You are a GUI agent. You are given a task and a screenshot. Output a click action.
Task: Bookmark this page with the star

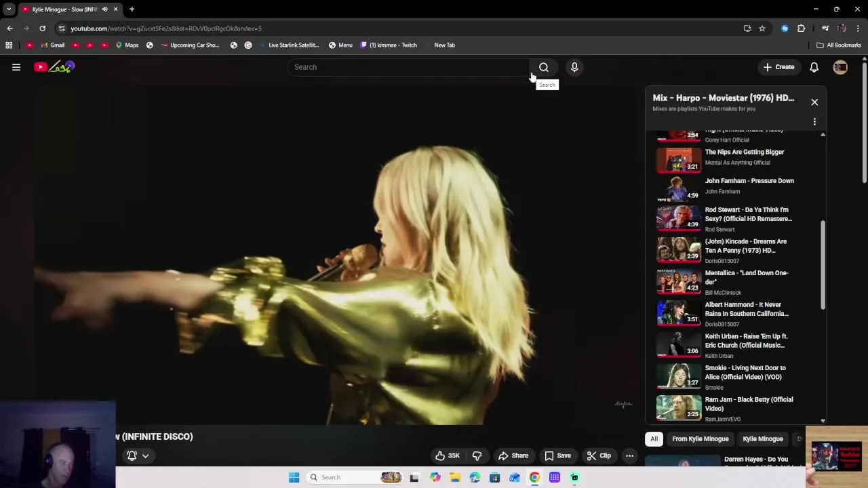click(762, 28)
